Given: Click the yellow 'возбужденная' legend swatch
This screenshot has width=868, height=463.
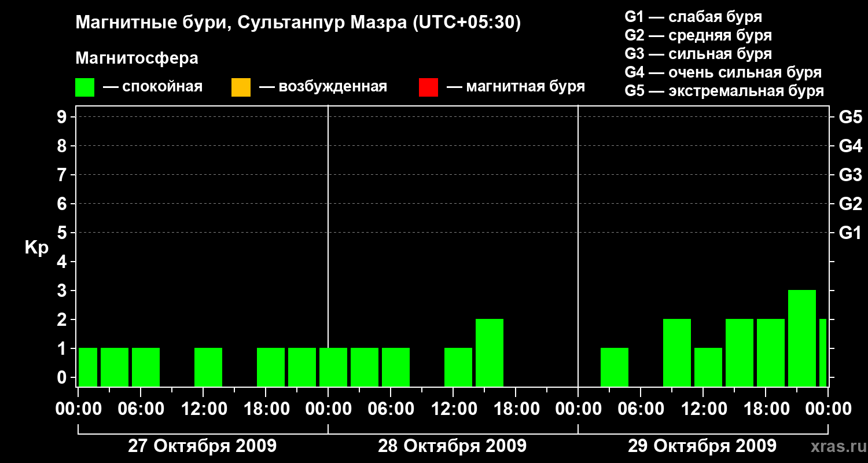Looking at the screenshot, I should (241, 87).
